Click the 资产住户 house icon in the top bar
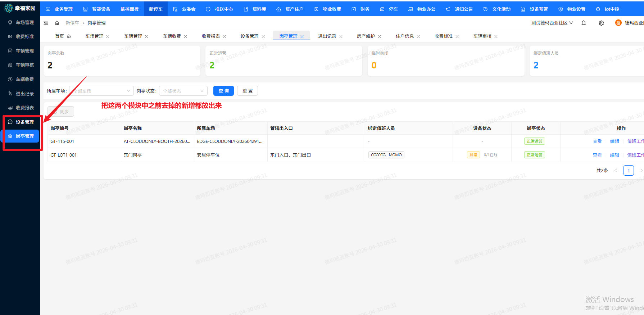The image size is (644, 315). click(278, 9)
